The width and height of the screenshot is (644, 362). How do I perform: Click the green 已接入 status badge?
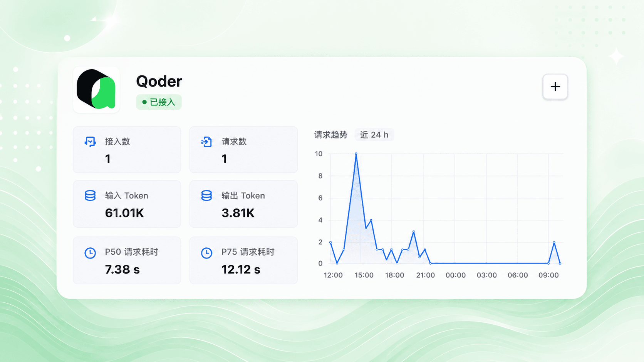pyautogui.click(x=159, y=102)
